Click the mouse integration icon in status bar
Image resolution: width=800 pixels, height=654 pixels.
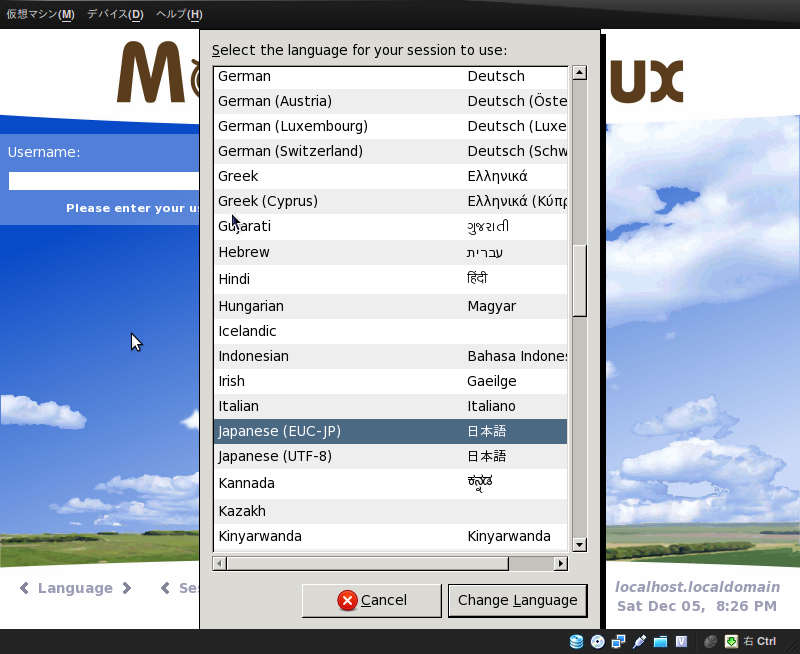tap(711, 642)
